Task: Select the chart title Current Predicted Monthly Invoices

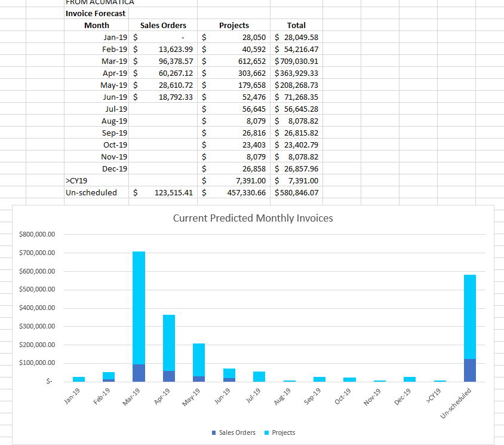Action: (253, 218)
